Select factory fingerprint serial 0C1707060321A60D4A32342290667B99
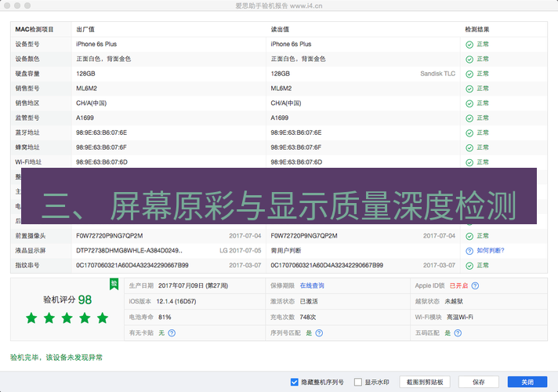558x392 pixels. pyautogui.click(x=132, y=265)
